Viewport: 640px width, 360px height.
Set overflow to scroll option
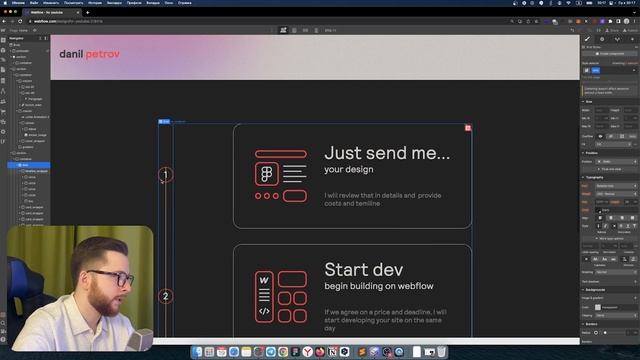pyautogui.click(x=622, y=136)
